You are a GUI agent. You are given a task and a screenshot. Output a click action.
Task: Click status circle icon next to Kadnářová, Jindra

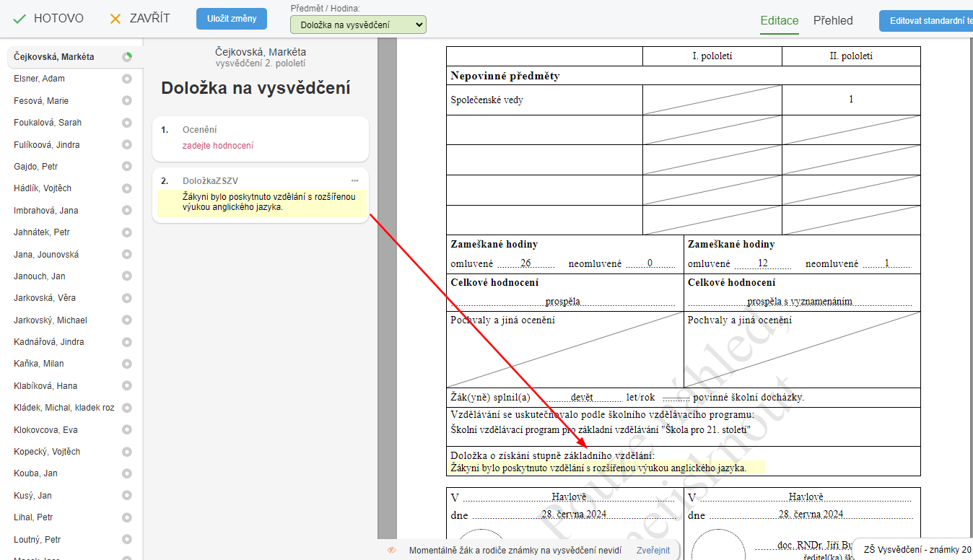[127, 342]
